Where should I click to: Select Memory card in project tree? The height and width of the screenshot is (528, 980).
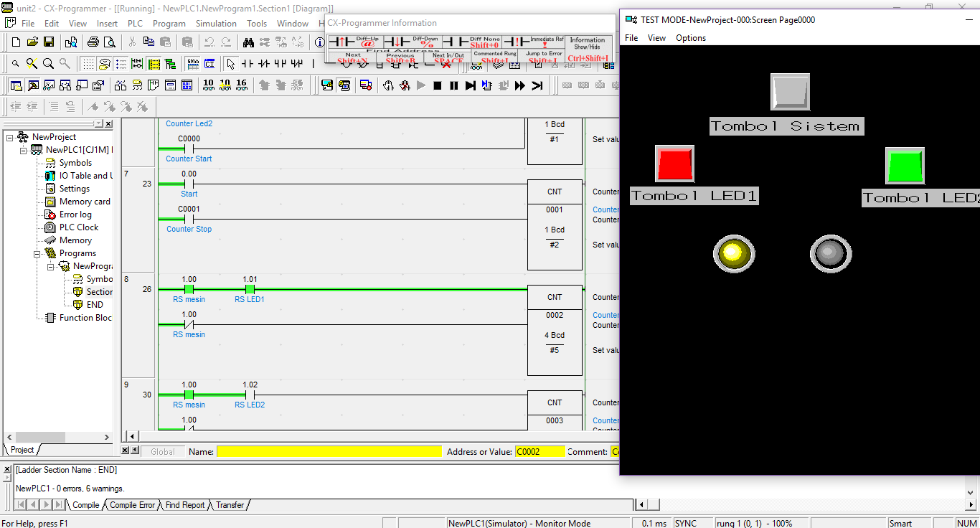point(85,202)
